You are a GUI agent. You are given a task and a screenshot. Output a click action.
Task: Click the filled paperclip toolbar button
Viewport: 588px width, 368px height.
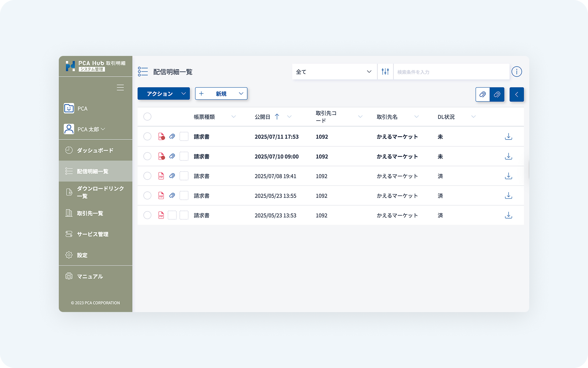(x=497, y=95)
